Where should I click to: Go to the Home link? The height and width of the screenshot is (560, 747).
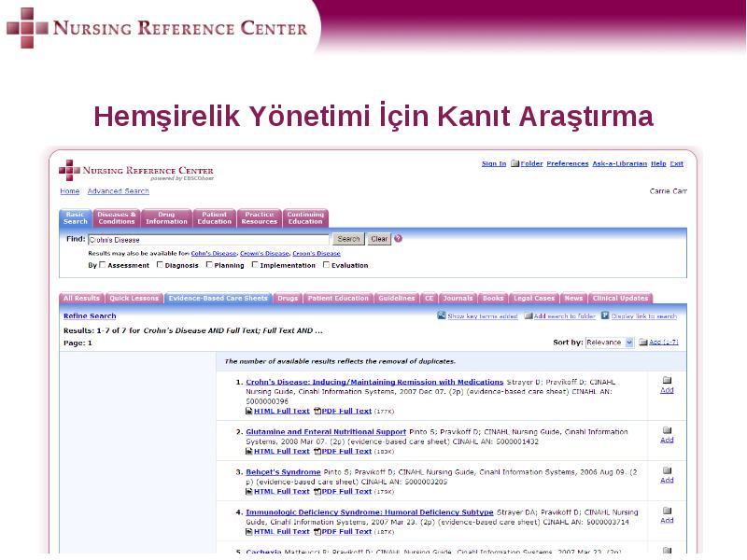(x=69, y=191)
